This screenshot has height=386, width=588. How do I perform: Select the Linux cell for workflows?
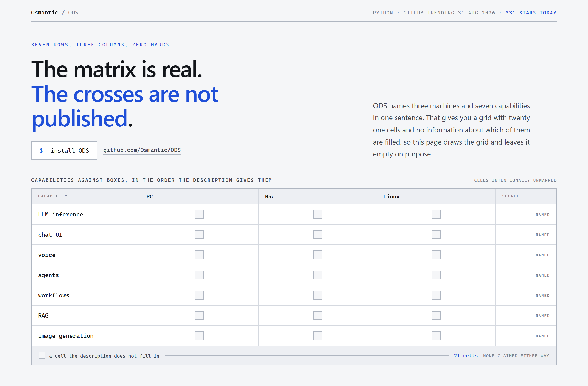point(436,295)
